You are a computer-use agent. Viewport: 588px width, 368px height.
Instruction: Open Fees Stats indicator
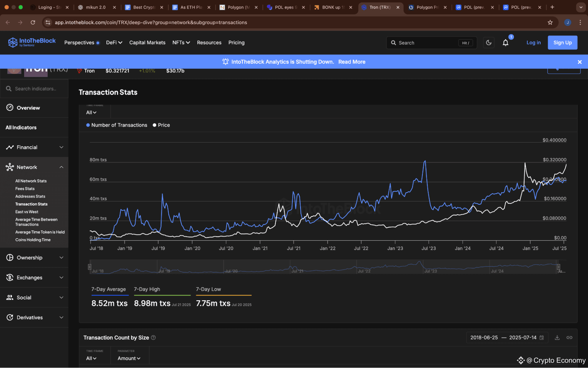tap(25, 188)
